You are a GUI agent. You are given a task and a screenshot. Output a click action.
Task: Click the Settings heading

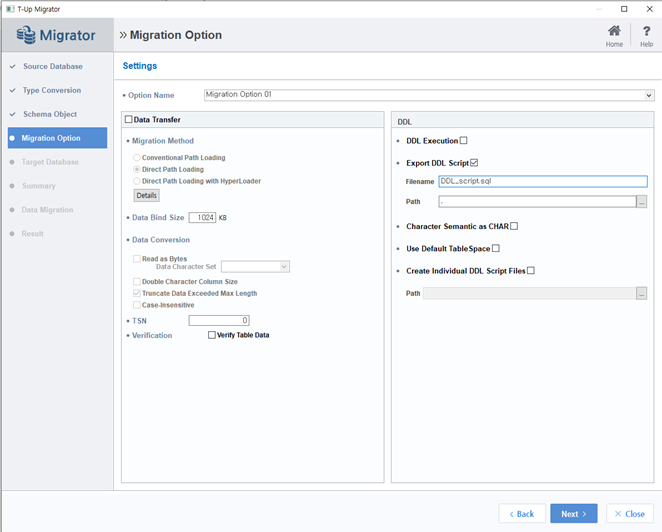point(140,66)
